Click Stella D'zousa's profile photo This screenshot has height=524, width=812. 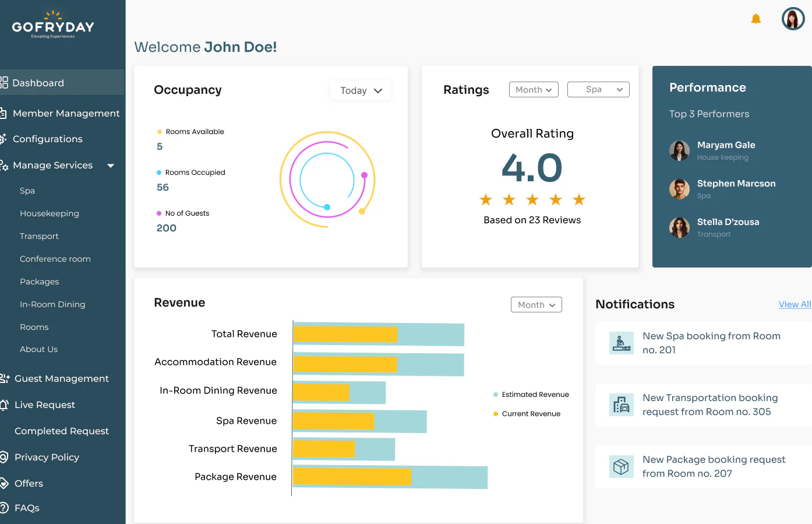pos(679,227)
